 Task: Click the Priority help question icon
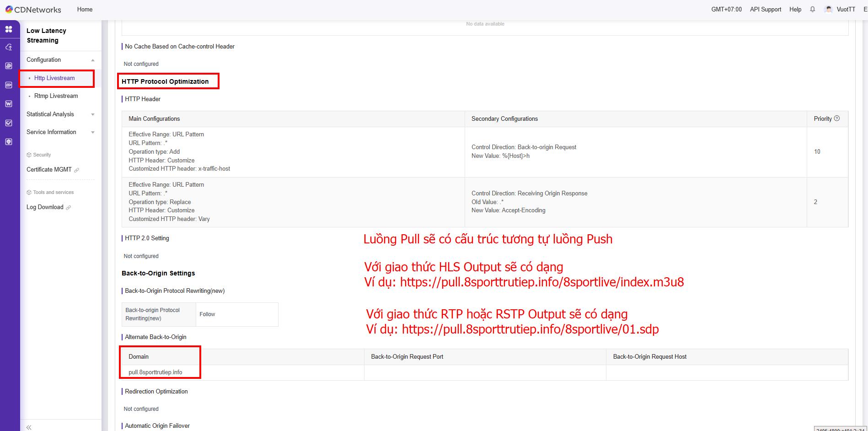pyautogui.click(x=837, y=119)
